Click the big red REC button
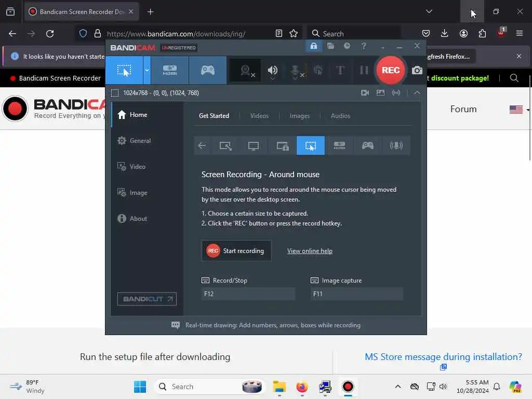Viewport: 532px width, 399px height. pos(391,70)
